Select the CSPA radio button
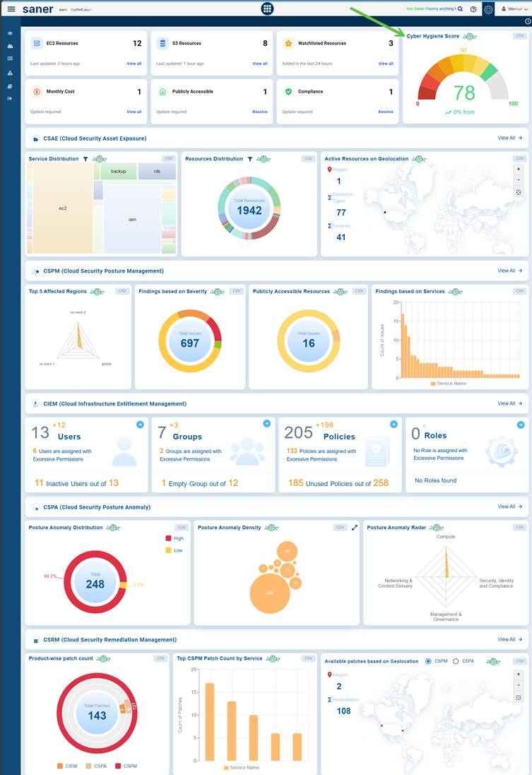This screenshot has height=775, width=532. coord(456,661)
